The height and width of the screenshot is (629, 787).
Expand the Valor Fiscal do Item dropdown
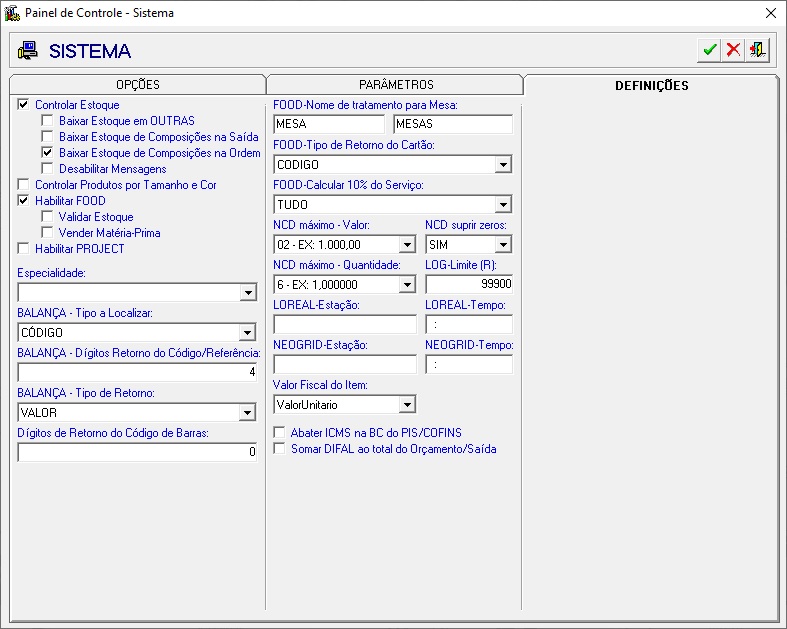pyautogui.click(x=407, y=405)
